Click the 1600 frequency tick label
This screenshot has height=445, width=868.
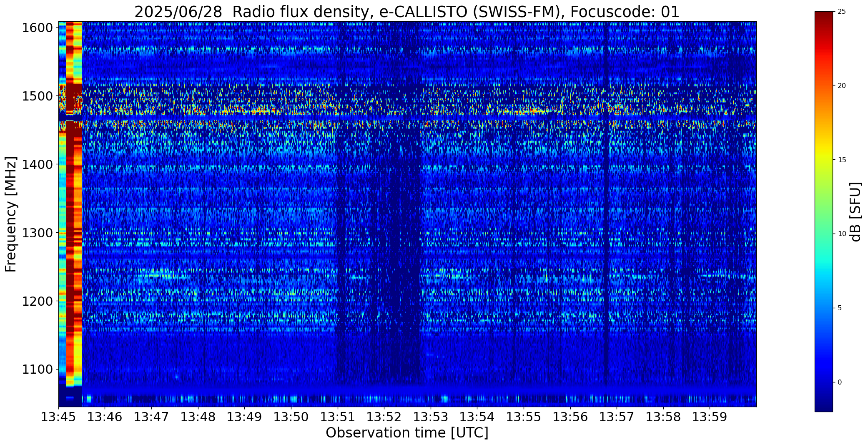pos(38,28)
